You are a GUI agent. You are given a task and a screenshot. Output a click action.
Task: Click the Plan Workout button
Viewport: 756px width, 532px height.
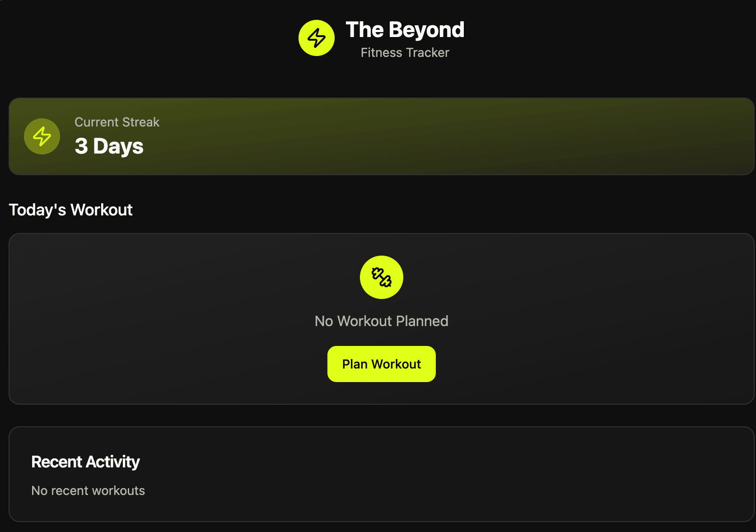point(382,364)
